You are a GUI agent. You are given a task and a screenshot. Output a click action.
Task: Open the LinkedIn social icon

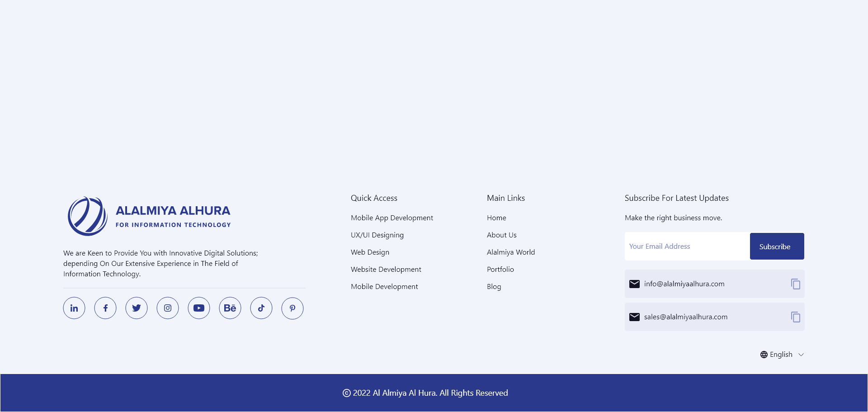(x=74, y=308)
